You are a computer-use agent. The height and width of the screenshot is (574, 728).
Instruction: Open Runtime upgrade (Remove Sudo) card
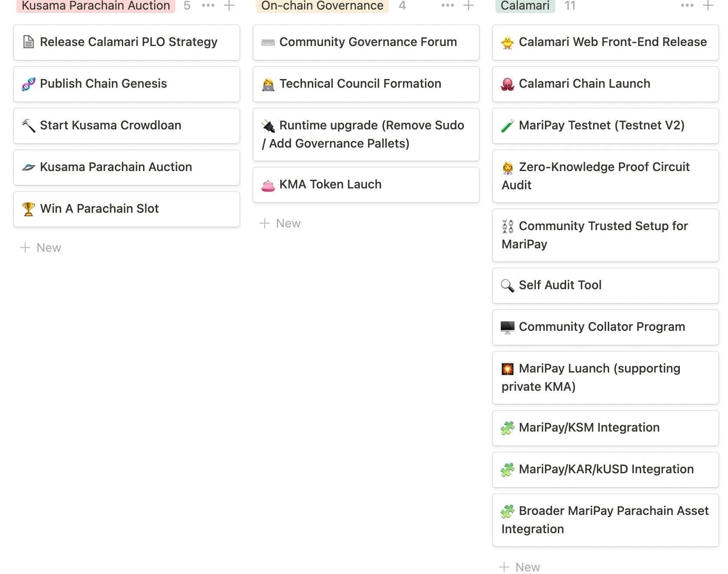click(366, 135)
